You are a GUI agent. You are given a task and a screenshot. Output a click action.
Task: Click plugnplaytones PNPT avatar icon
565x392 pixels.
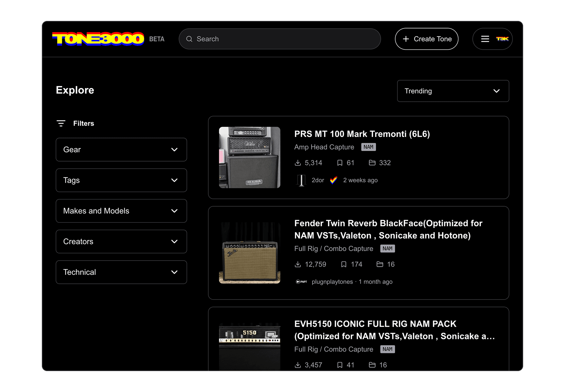[301, 281]
